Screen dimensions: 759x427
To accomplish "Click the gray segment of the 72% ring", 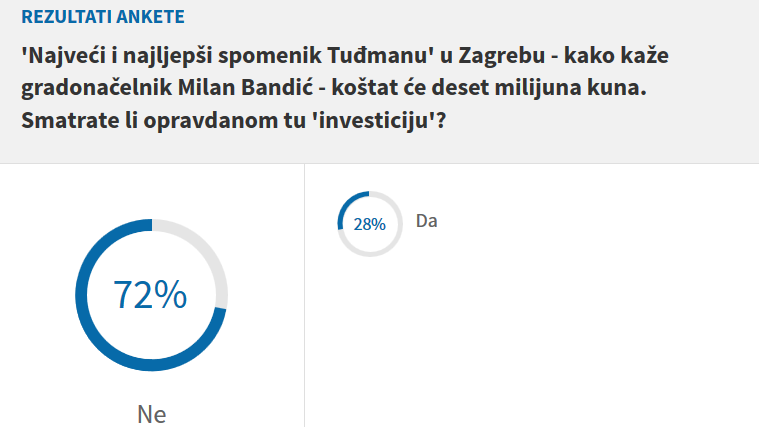I will tap(206, 248).
